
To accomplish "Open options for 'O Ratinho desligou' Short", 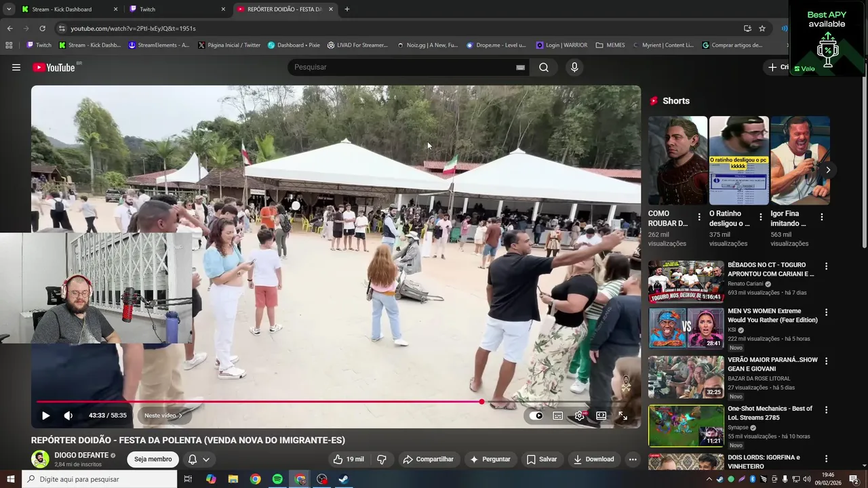I will pyautogui.click(x=760, y=217).
